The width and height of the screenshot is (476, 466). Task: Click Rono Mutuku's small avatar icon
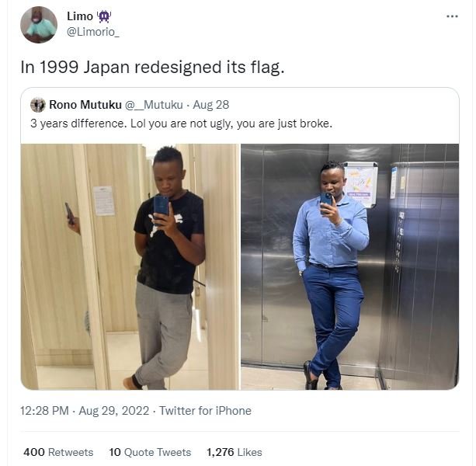(x=37, y=105)
